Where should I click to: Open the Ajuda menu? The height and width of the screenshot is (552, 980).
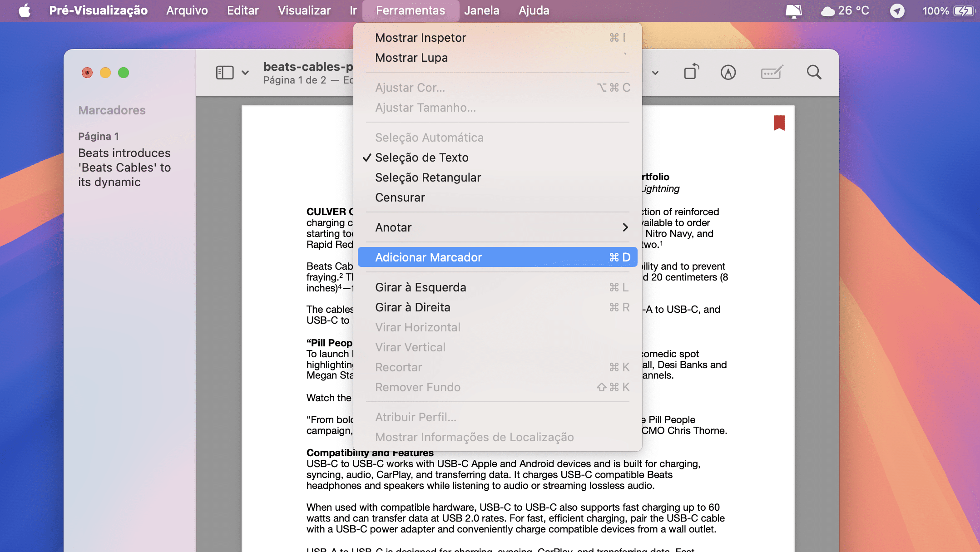coord(534,10)
